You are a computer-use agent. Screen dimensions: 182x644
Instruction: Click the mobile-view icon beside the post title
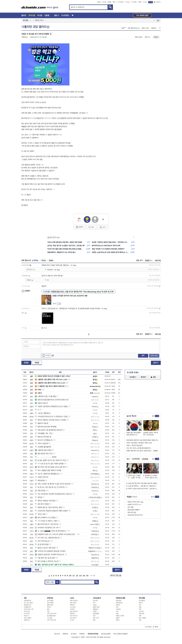(x=51, y=34)
